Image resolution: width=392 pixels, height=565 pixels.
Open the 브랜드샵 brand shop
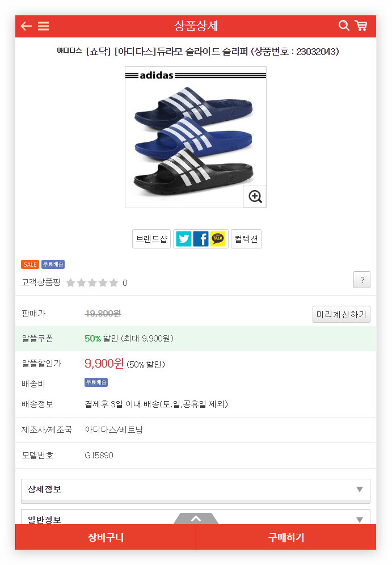coord(151,239)
